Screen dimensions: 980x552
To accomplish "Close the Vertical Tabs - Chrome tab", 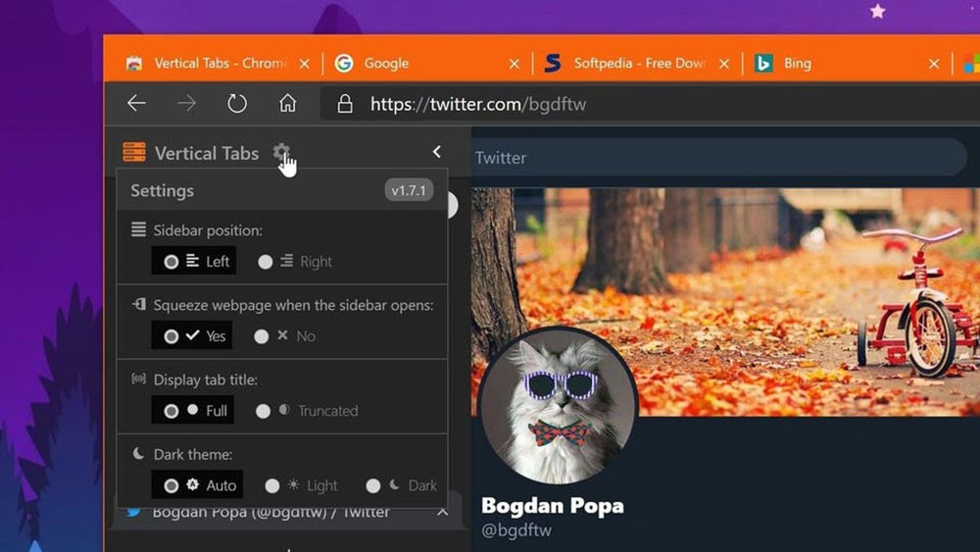I will (x=305, y=64).
